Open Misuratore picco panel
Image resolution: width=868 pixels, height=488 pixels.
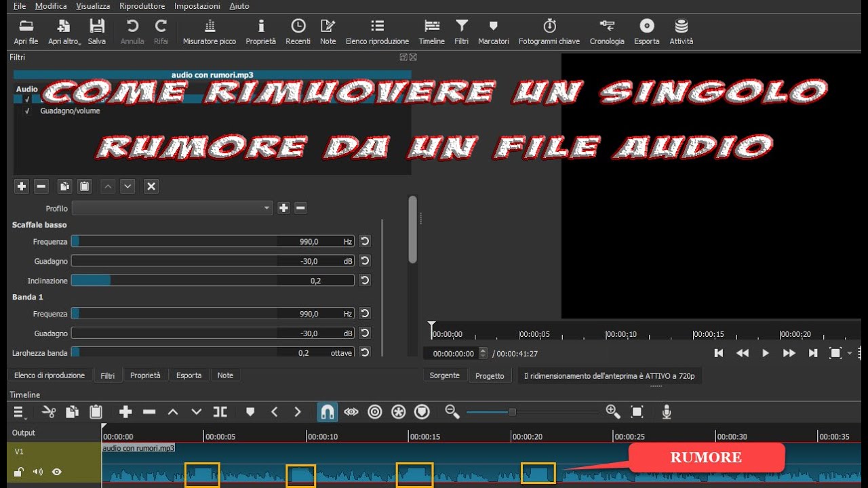tap(210, 32)
